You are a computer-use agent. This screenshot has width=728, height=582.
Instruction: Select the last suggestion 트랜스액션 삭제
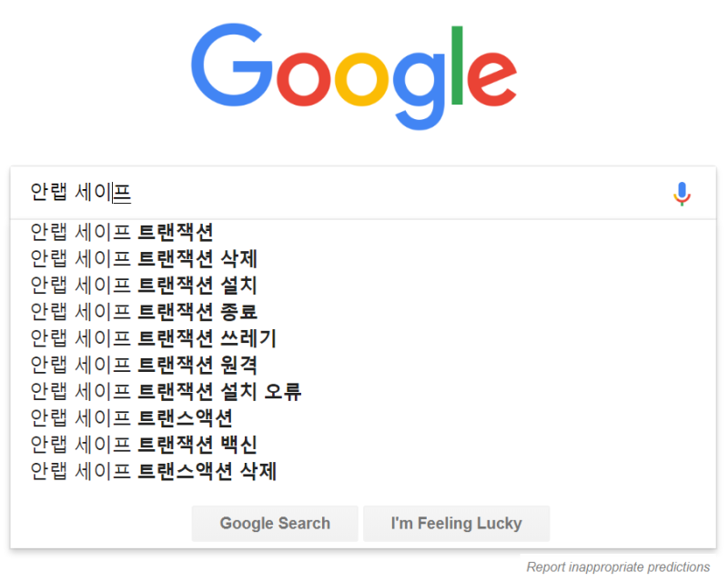[363, 471]
